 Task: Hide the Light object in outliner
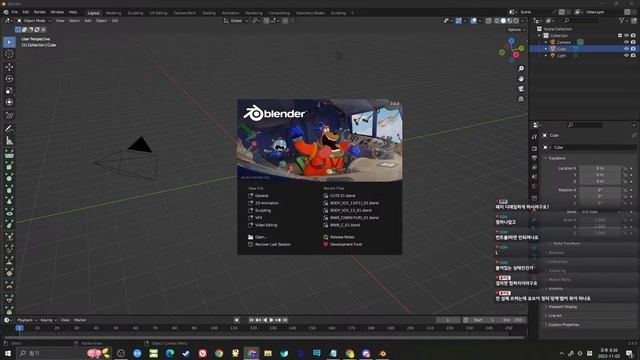click(626, 55)
